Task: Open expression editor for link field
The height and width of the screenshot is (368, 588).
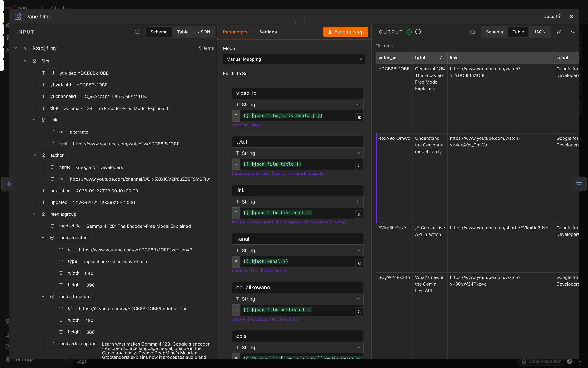Action: click(x=359, y=214)
